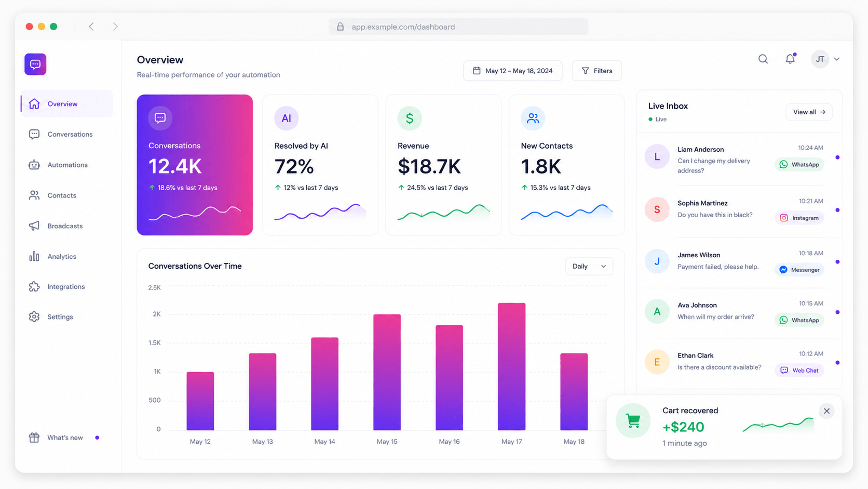Go forward with browser forward arrow
Image resolution: width=868 pixels, height=489 pixels.
115,27
